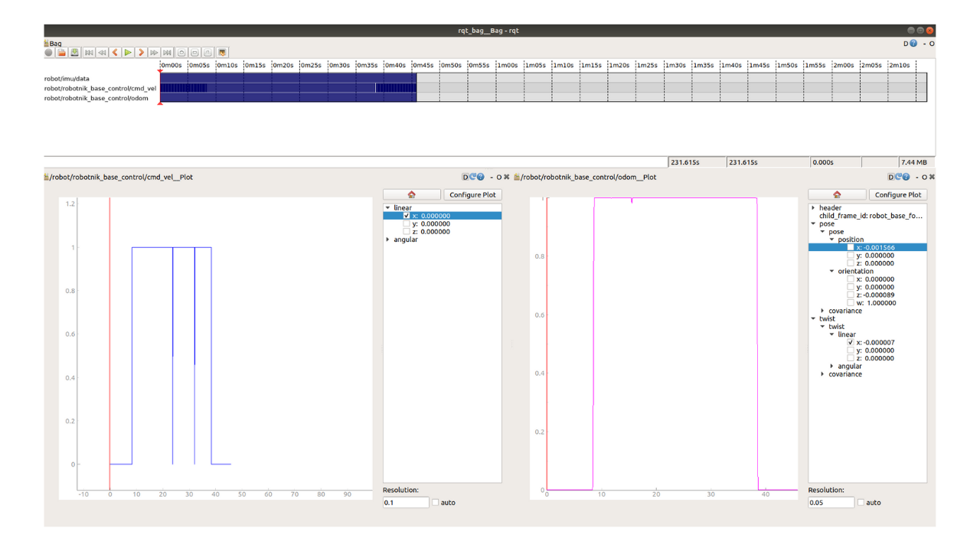The width and height of the screenshot is (980, 551).
Task: Enable auto resolution in cmd_vel plot
Action: [436, 503]
